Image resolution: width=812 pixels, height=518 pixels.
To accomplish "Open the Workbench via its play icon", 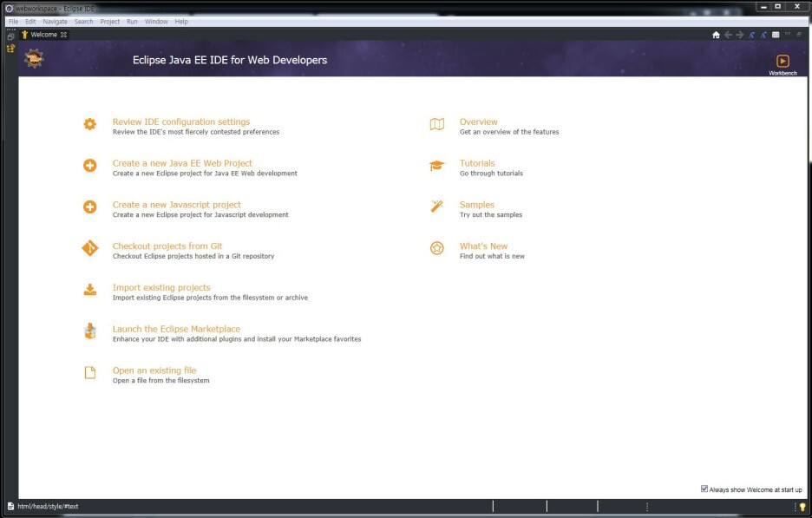I will [783, 61].
